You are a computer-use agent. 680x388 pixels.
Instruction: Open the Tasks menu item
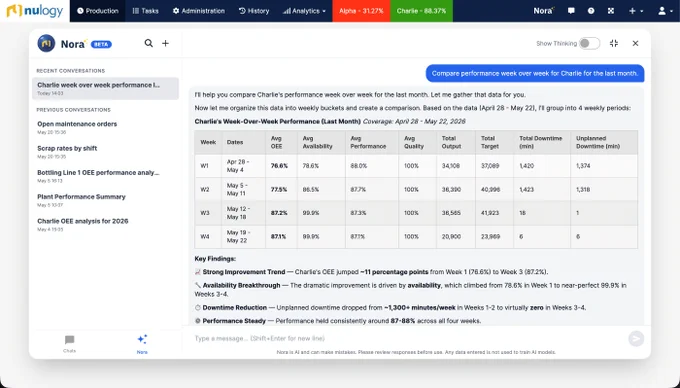tap(145, 11)
